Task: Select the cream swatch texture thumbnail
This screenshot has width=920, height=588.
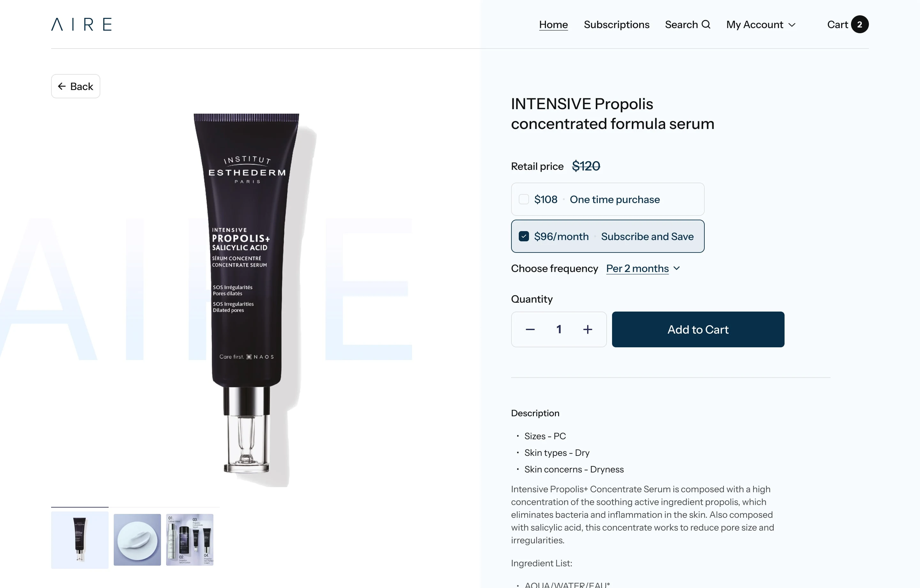Action: pos(137,539)
